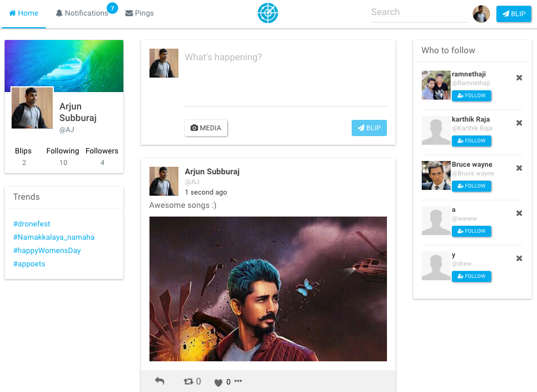This screenshot has width=537, height=392.
Task: Click the What's happening text box
Action: [286, 78]
